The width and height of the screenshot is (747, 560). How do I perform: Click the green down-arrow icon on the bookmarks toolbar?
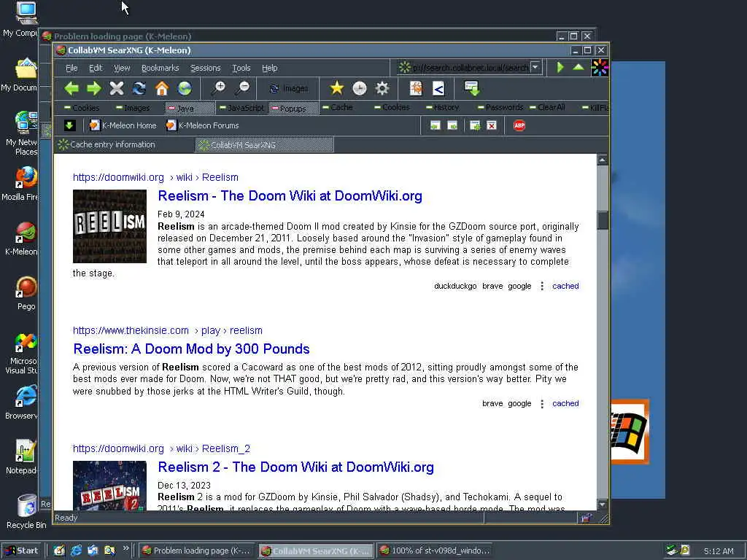tap(69, 125)
